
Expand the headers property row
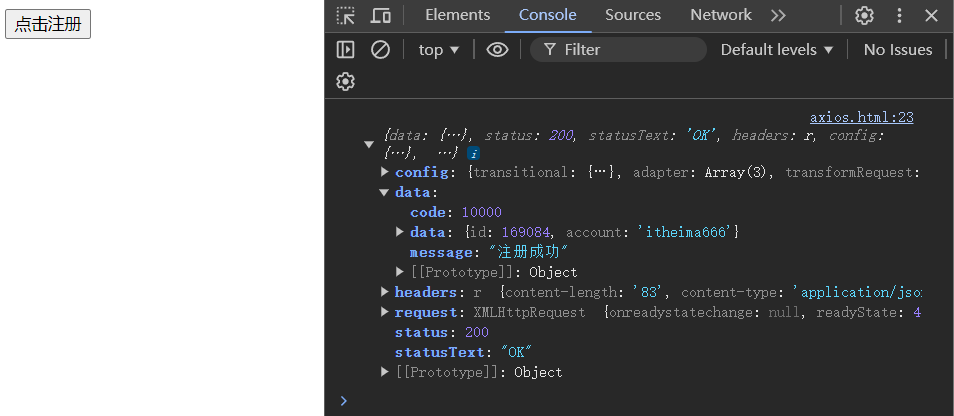[x=385, y=292]
